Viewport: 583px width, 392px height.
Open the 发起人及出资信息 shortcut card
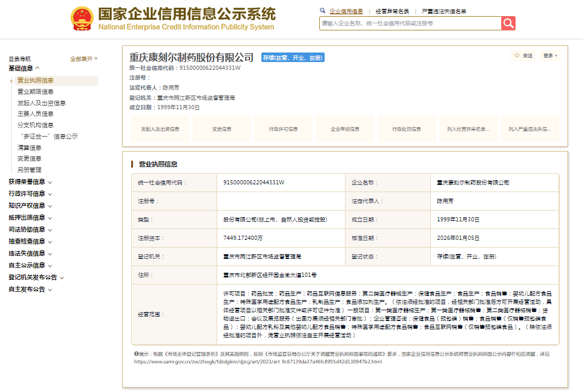160,129
